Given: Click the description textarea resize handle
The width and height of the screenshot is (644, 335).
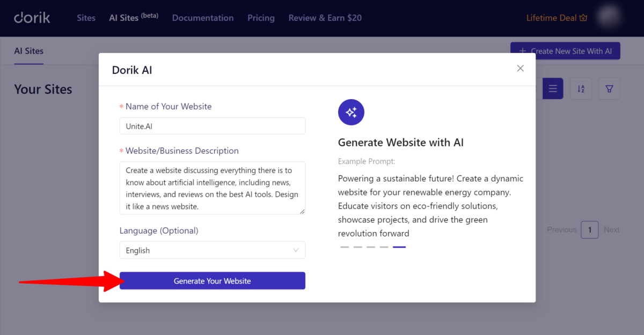Looking at the screenshot, I should 302,212.
